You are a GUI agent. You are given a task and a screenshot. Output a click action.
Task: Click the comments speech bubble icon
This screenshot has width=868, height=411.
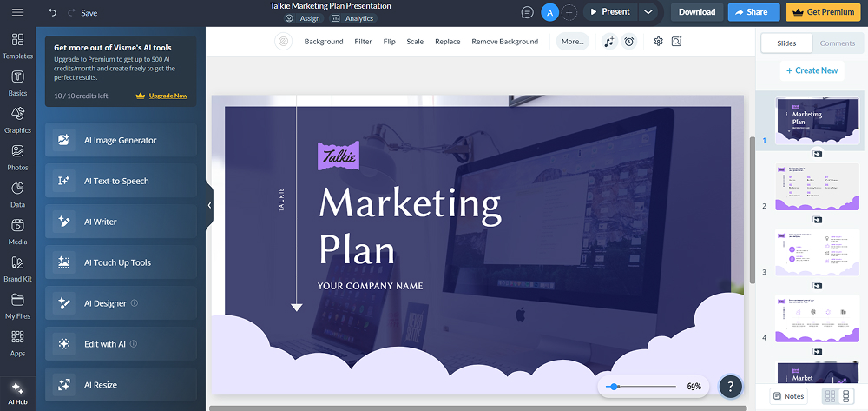tap(527, 12)
